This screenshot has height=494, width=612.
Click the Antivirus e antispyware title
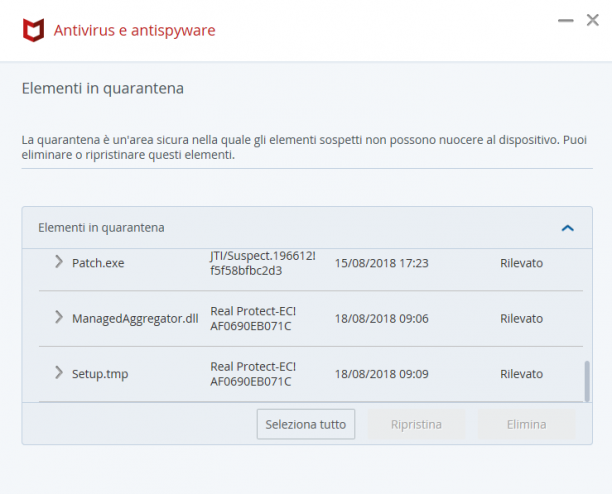pos(134,30)
